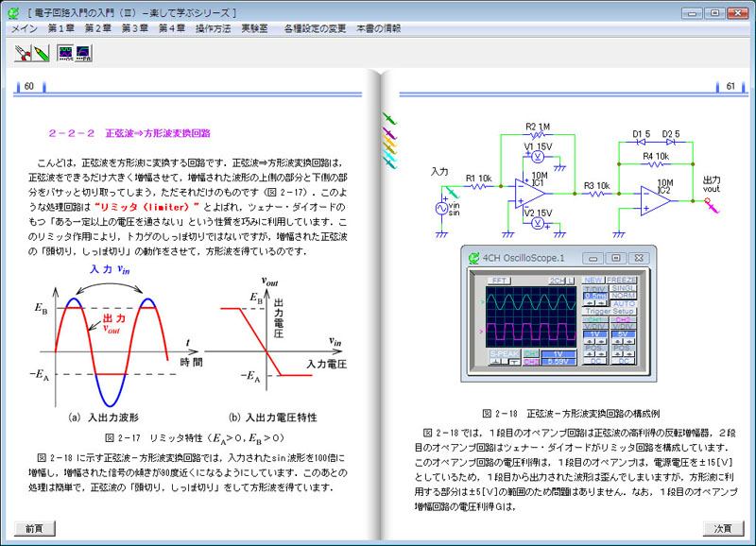Click the vin sine source symbol
This screenshot has width=756, height=546.
[x=441, y=208]
